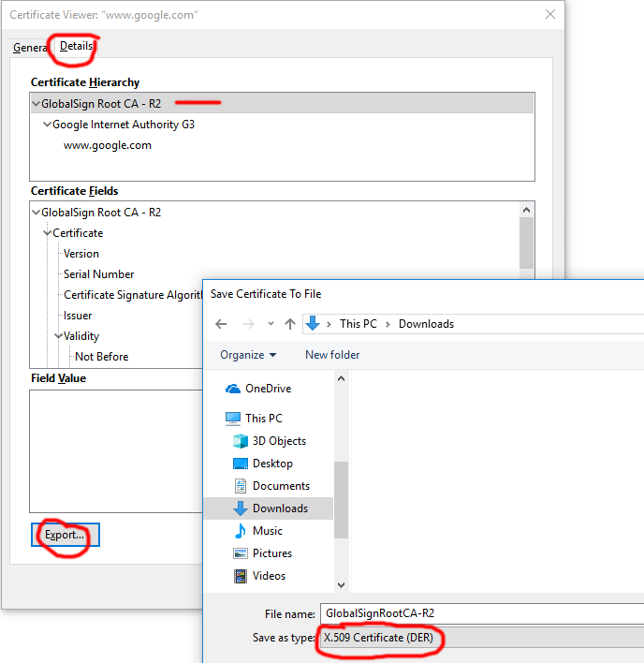644x663 pixels.
Task: Select Google Internet Authority G3 certificate
Action: pyautogui.click(x=124, y=125)
